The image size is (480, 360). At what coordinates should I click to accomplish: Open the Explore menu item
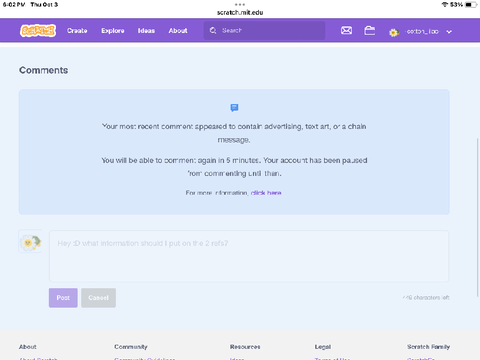pos(113,31)
